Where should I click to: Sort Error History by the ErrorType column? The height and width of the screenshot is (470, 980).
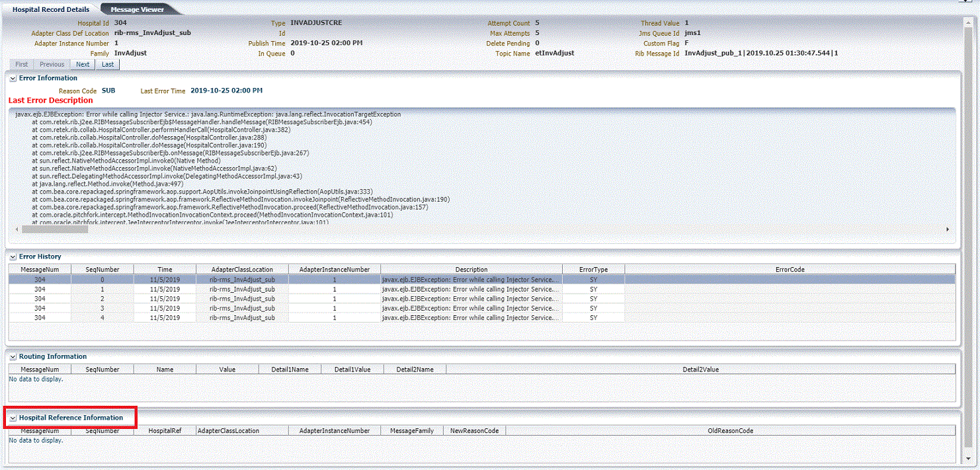click(x=593, y=269)
